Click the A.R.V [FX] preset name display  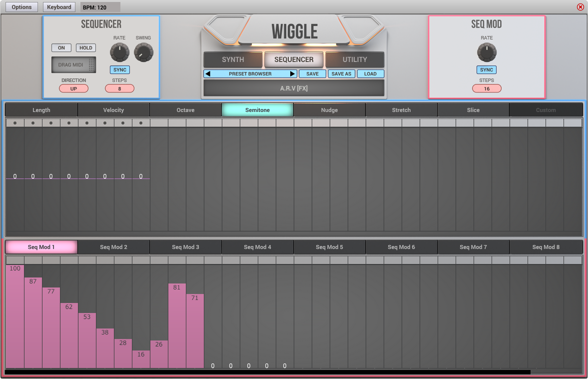click(294, 88)
